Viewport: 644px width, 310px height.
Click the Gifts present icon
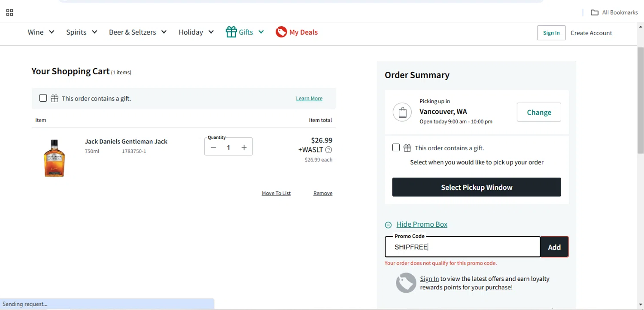[x=231, y=32]
